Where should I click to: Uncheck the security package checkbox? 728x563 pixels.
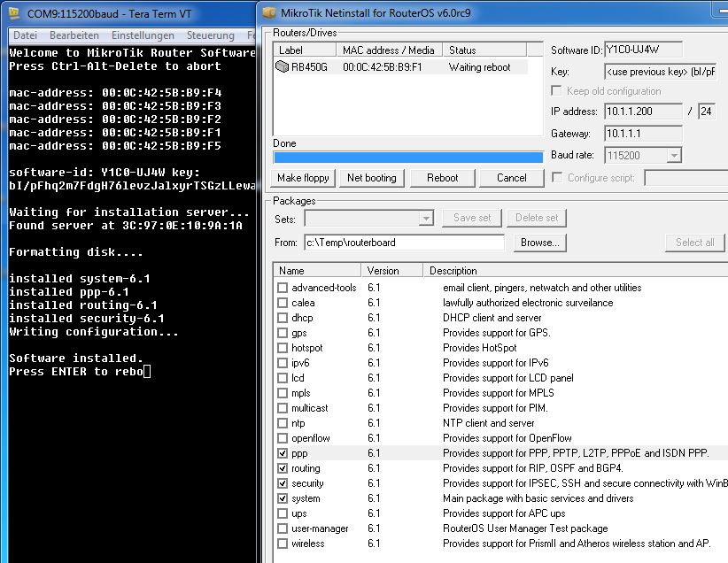click(x=283, y=483)
